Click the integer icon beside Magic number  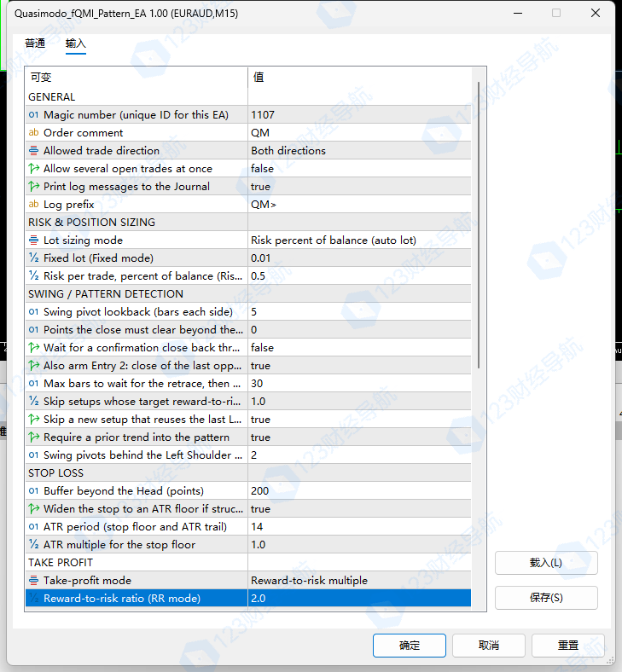click(x=33, y=115)
